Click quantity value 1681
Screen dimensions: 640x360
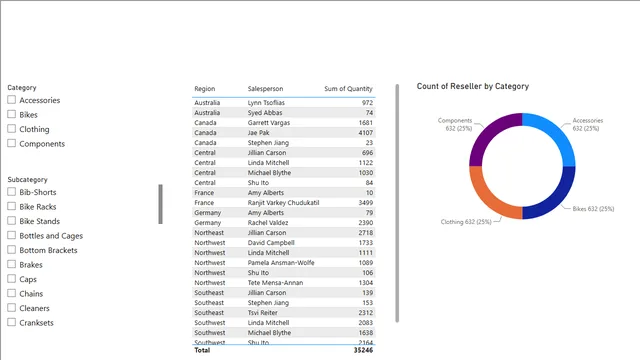click(x=366, y=122)
